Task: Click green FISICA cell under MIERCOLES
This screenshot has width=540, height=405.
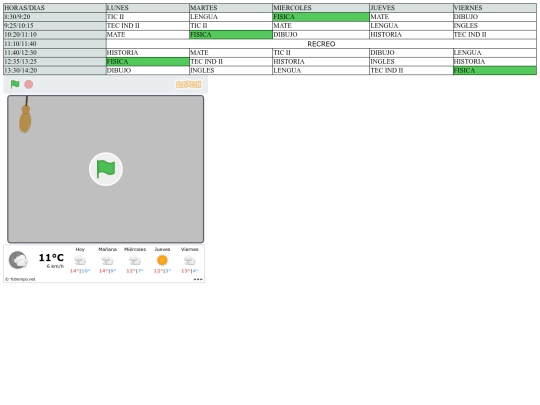Action: [321, 17]
